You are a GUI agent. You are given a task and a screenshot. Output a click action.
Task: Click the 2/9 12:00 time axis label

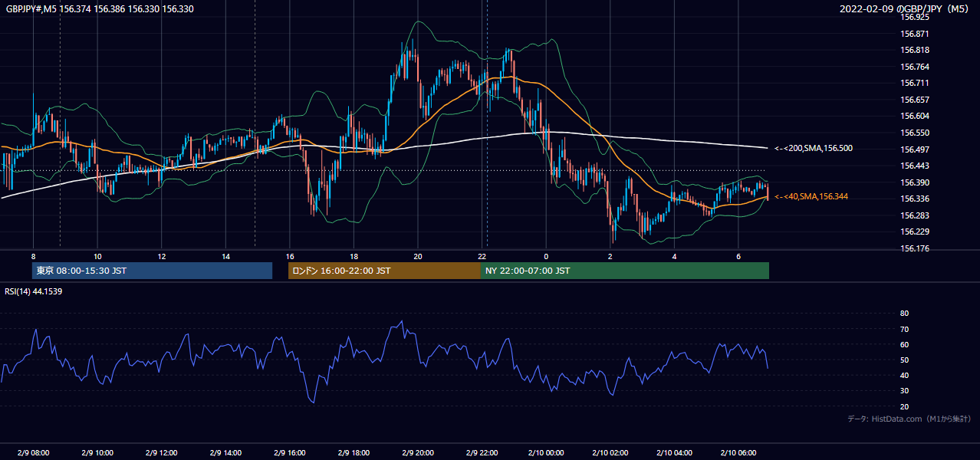[x=161, y=452]
